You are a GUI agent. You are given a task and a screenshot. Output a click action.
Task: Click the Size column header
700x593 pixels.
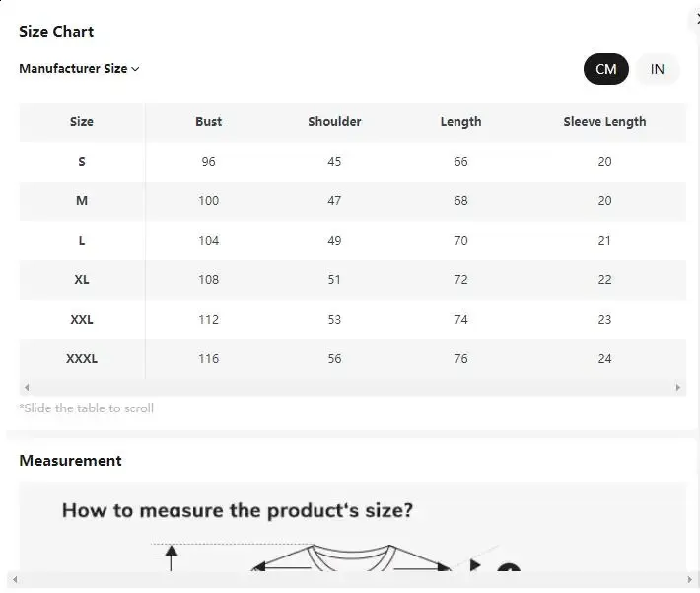pyautogui.click(x=82, y=122)
